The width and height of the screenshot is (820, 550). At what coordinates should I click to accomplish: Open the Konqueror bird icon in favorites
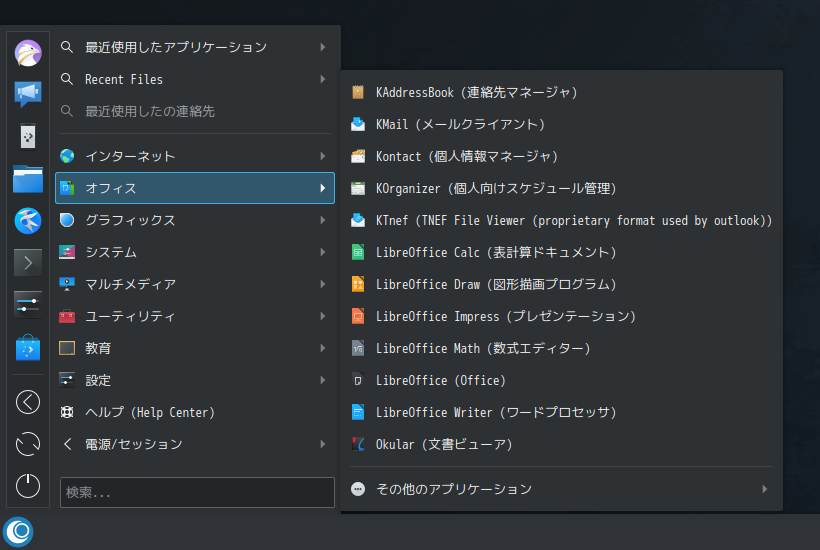click(x=28, y=221)
